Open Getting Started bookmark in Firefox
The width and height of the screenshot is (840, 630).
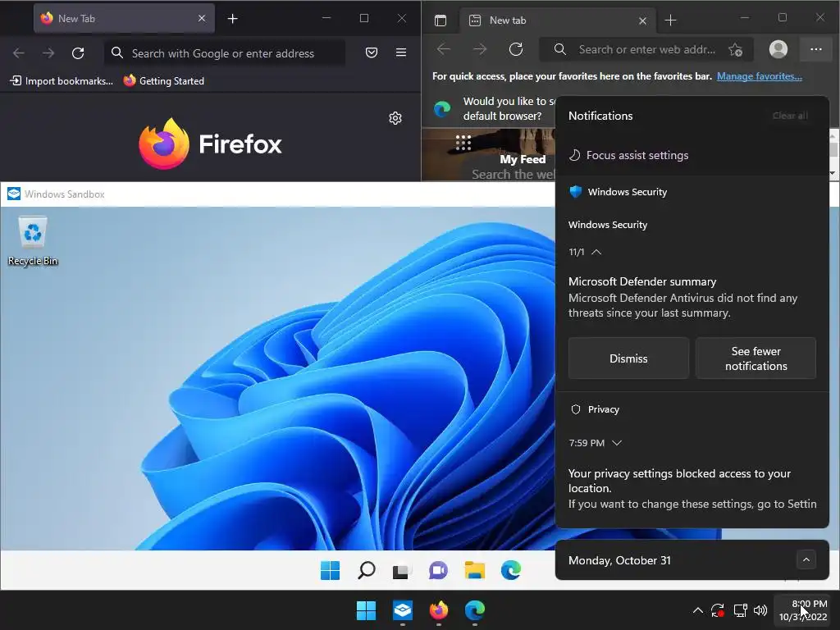pyautogui.click(x=164, y=81)
